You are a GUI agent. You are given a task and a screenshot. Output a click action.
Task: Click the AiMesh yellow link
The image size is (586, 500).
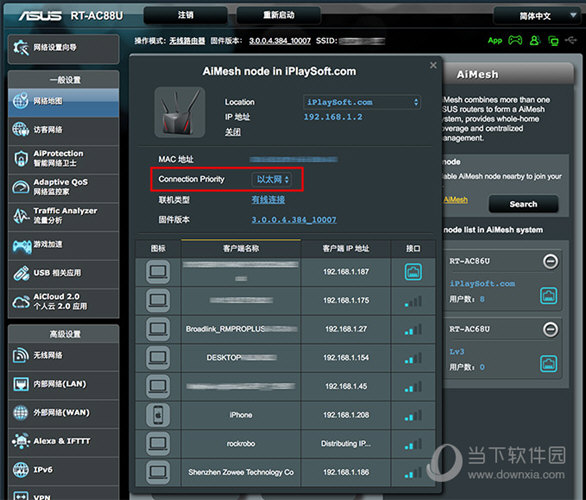[456, 200]
